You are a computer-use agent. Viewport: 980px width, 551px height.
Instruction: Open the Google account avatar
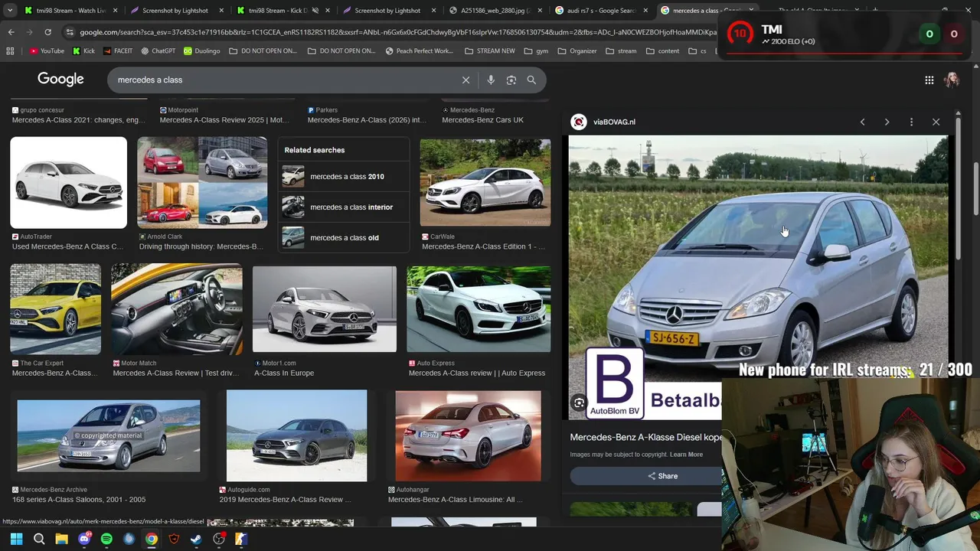[952, 80]
